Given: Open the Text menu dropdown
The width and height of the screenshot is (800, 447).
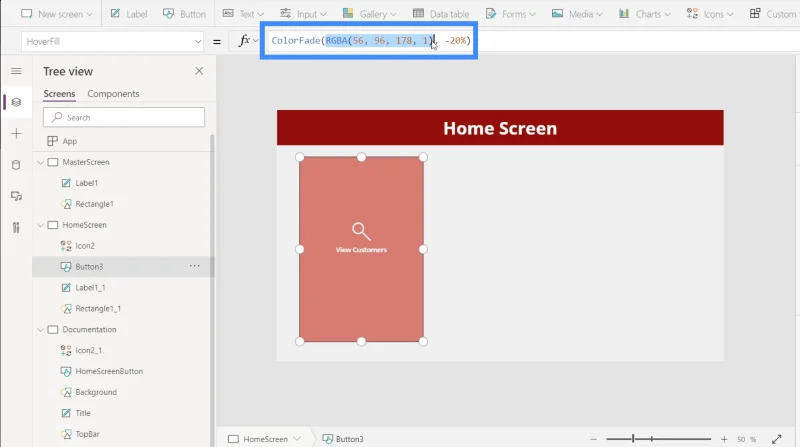Looking at the screenshot, I should pyautogui.click(x=243, y=14).
